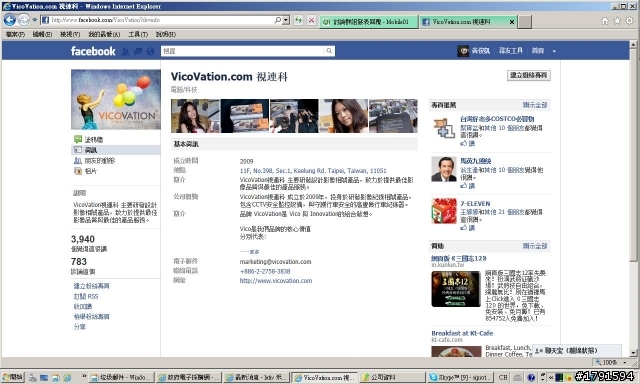The height and width of the screenshot is (384, 640).
Task: Click the Facebook notifications globe icon
Action: (x=150, y=51)
